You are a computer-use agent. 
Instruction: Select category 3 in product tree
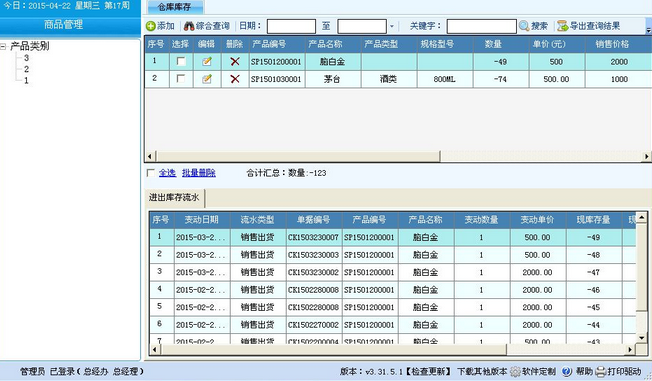tap(26, 58)
